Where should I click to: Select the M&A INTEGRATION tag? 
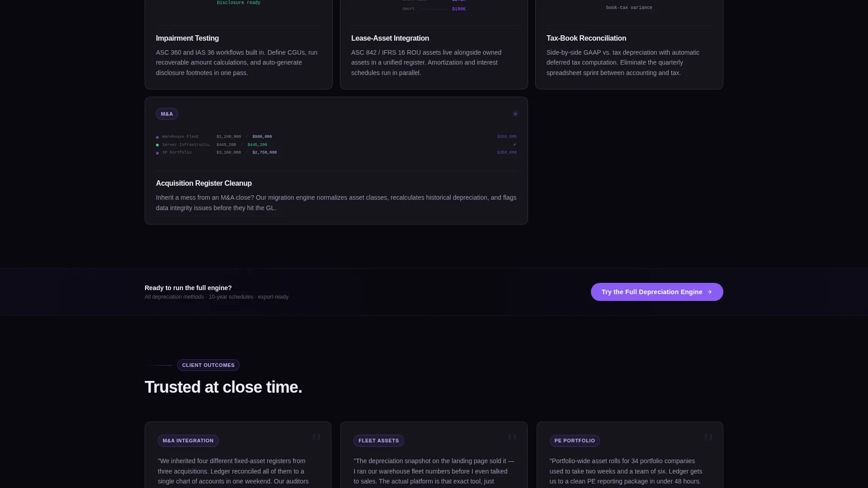188,441
